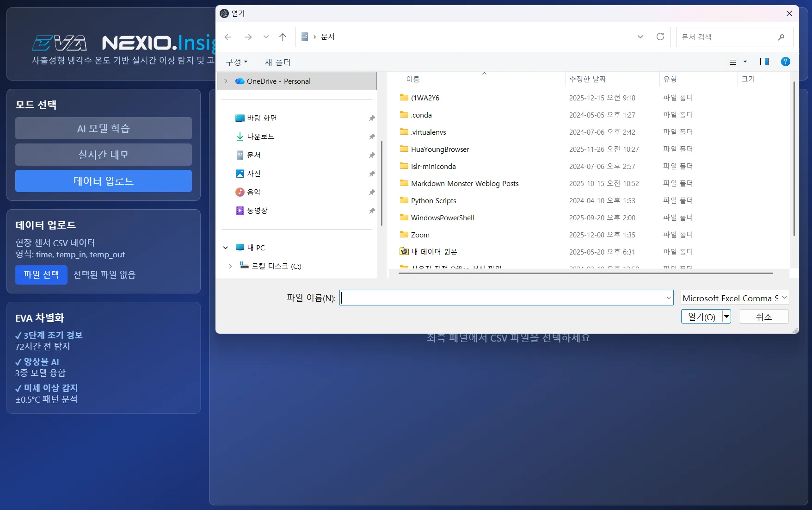Unpin 바탕 화면 using its pin icon
Viewport: 812px width, 510px height.
(x=372, y=118)
